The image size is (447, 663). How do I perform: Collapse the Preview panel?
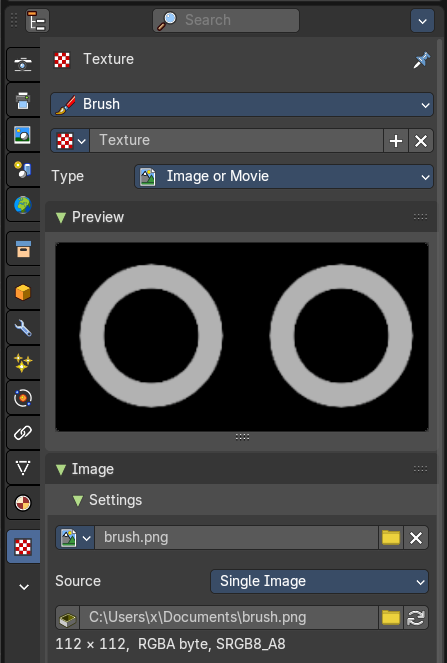click(61, 217)
